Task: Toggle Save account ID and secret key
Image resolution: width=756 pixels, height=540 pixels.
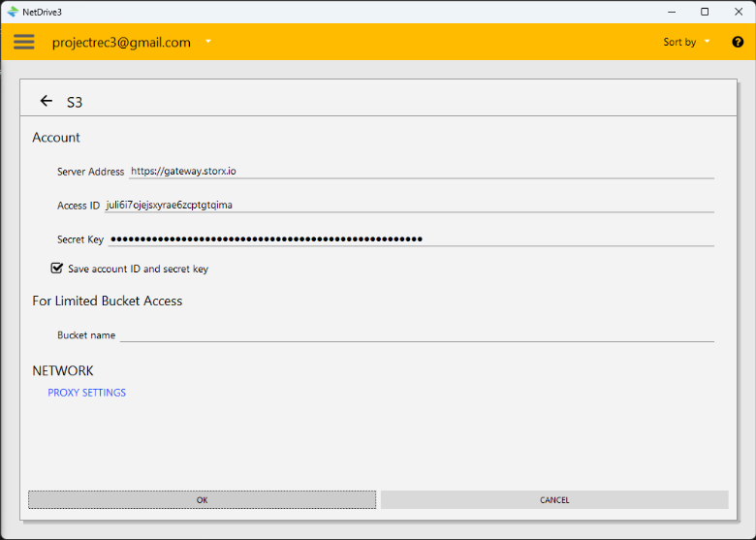Action: (x=57, y=269)
